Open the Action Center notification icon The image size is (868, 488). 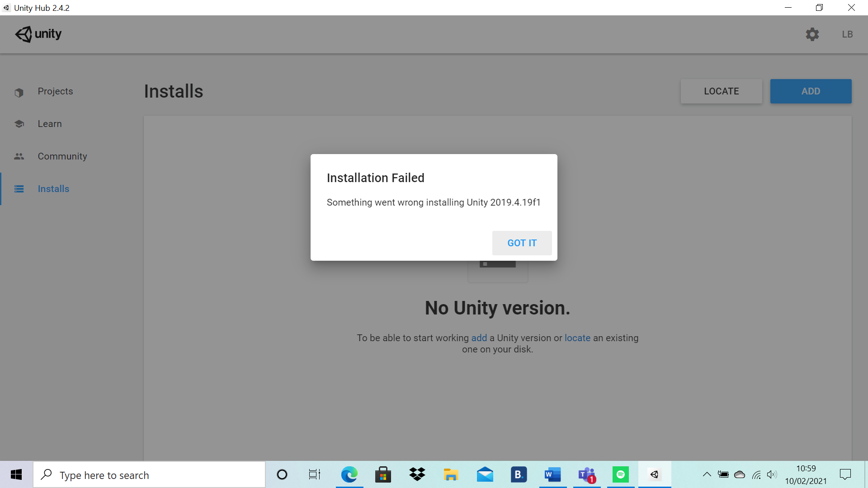coord(846,474)
